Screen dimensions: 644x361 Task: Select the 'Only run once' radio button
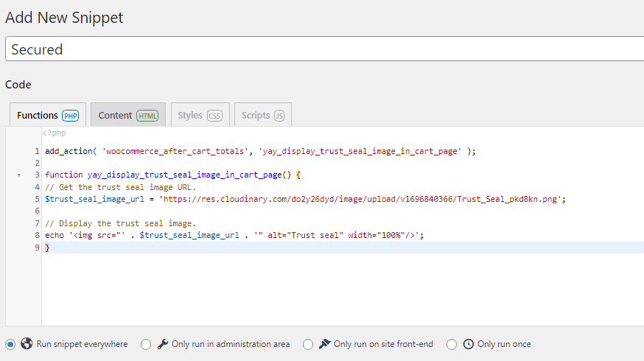[452, 344]
